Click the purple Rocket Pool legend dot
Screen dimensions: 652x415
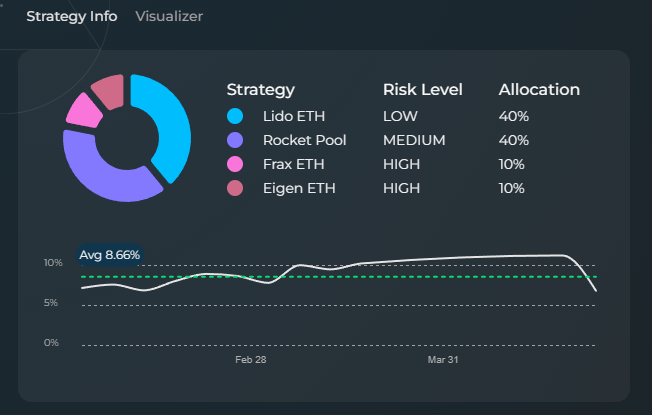point(236,140)
